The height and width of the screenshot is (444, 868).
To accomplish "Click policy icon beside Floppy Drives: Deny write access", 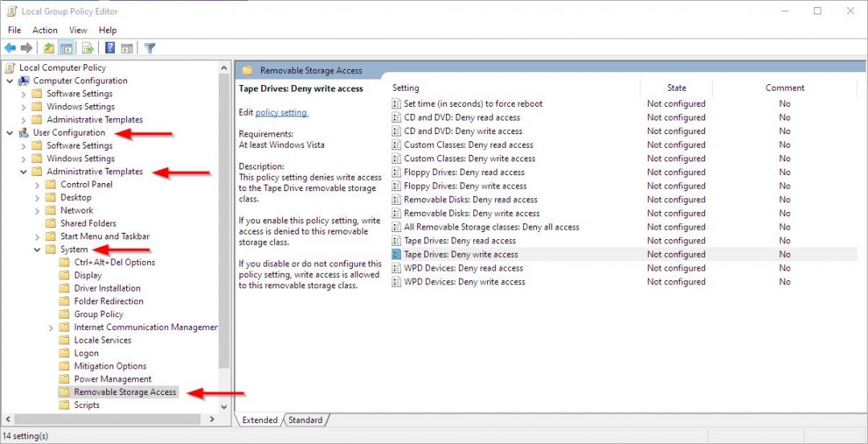I will click(395, 185).
